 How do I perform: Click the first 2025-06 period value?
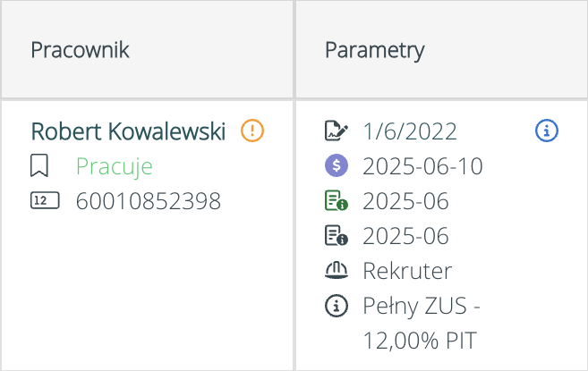click(405, 201)
